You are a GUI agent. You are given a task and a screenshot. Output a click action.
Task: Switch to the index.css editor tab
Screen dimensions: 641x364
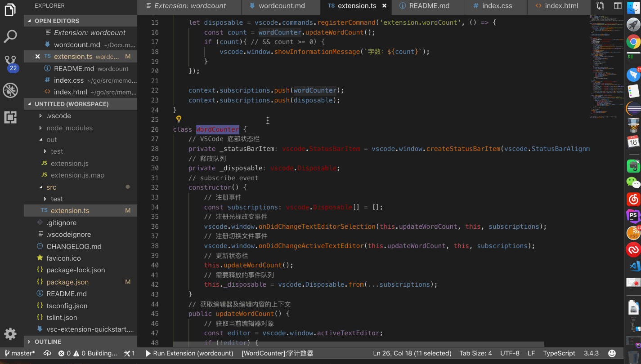pos(497,6)
